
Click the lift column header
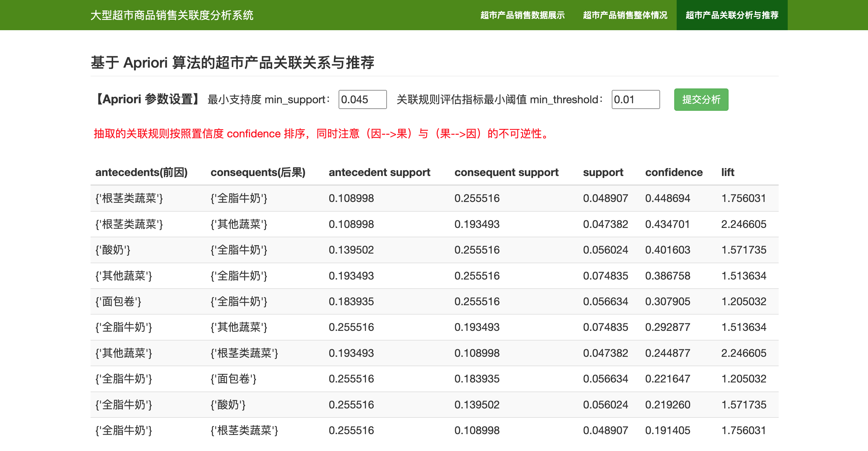click(x=727, y=172)
